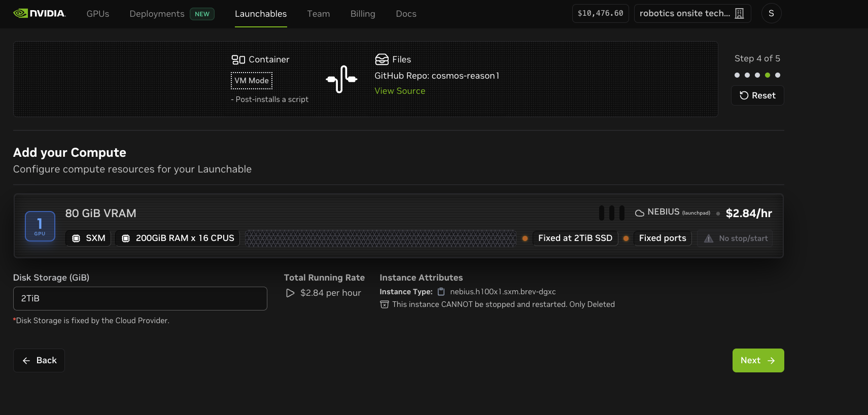The height and width of the screenshot is (415, 868).
Task: Click the Reset button
Action: tap(757, 95)
